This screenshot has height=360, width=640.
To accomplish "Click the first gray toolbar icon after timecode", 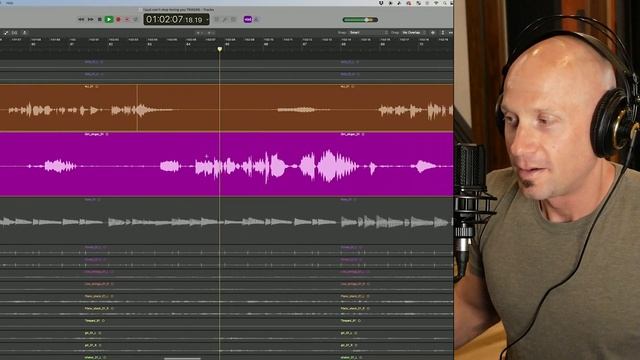I will (x=217, y=19).
